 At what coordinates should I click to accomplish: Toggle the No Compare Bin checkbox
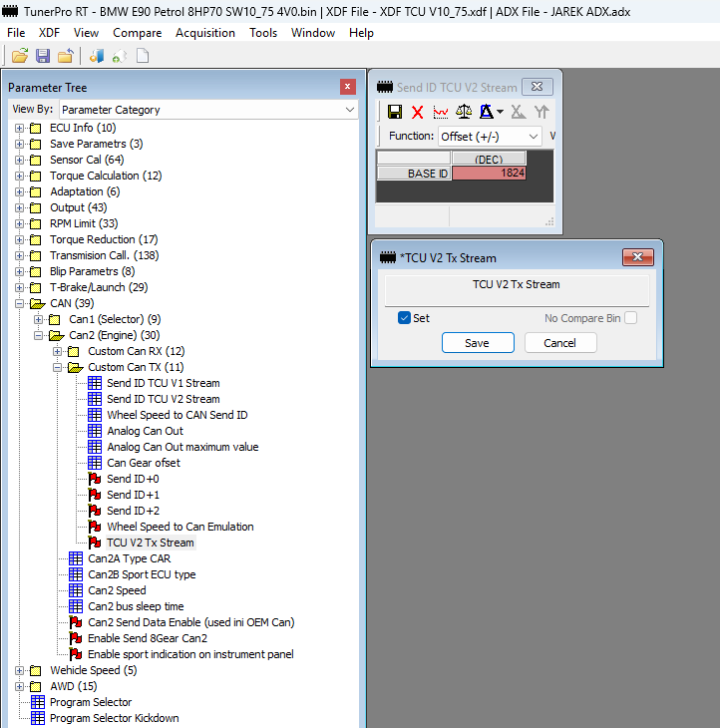pyautogui.click(x=630, y=318)
